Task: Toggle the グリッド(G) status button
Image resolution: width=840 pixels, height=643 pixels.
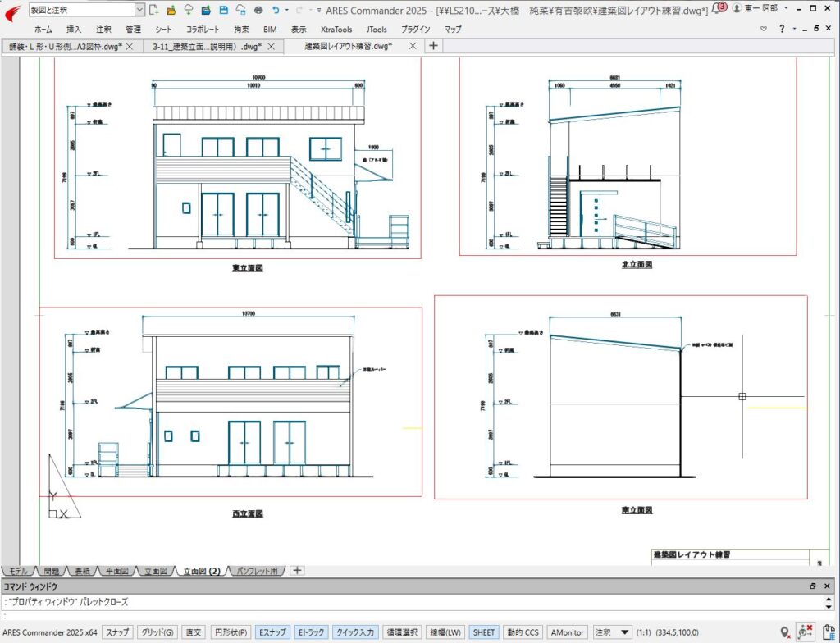Action: point(156,632)
